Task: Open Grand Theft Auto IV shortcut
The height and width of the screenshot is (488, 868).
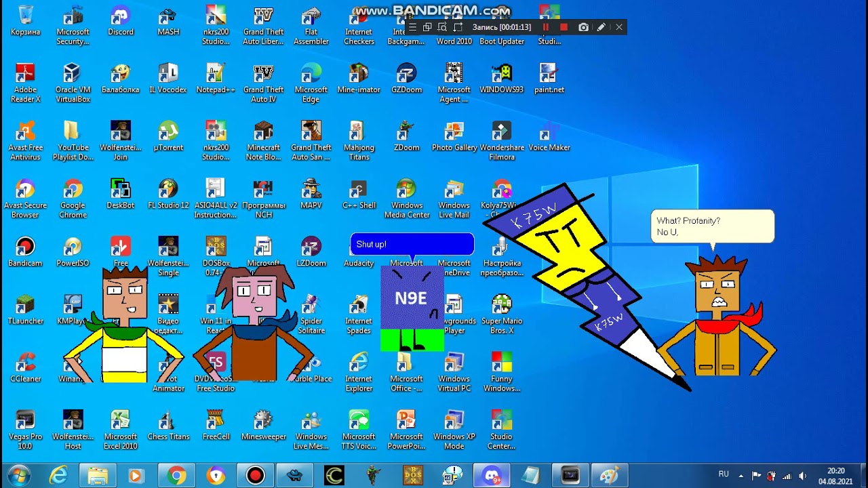Action: (x=264, y=83)
